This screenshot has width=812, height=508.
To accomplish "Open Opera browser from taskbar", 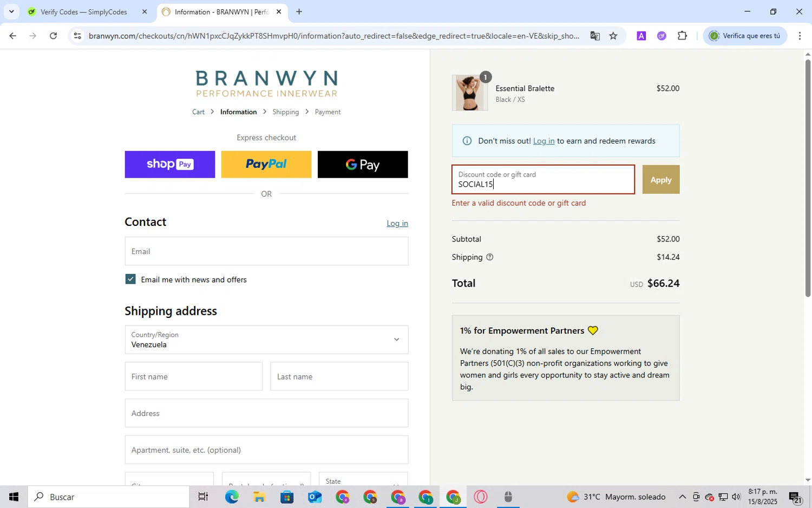I will click(480, 497).
